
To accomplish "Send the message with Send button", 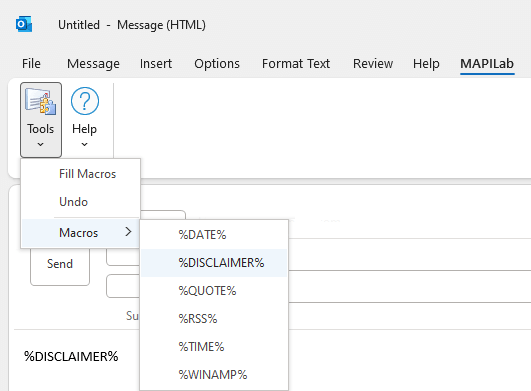I will pyautogui.click(x=60, y=264).
